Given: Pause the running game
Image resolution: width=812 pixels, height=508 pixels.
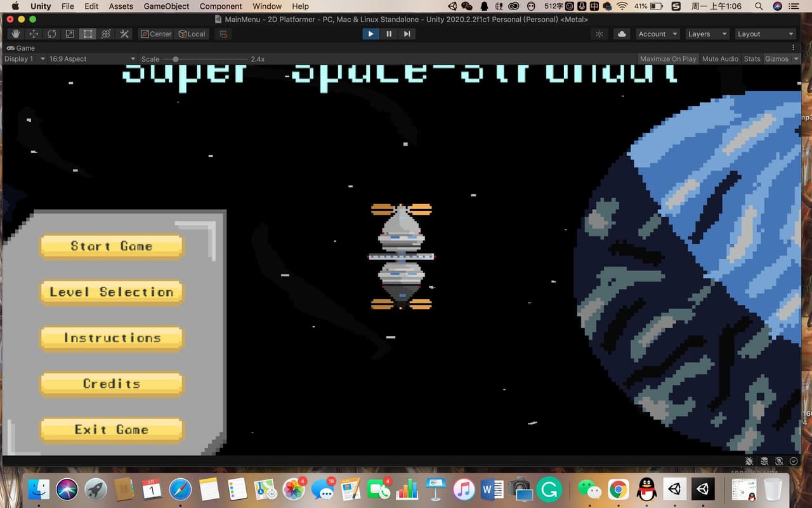Looking at the screenshot, I should point(389,34).
